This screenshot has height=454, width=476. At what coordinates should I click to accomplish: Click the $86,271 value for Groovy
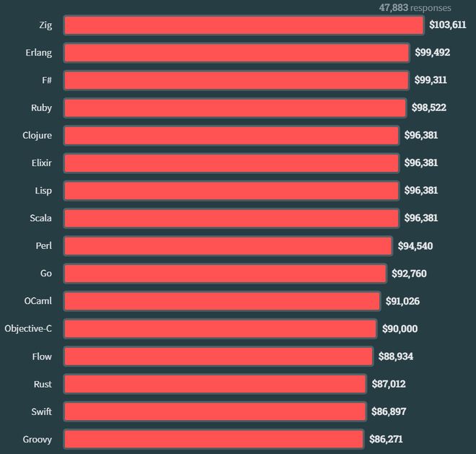coord(386,439)
